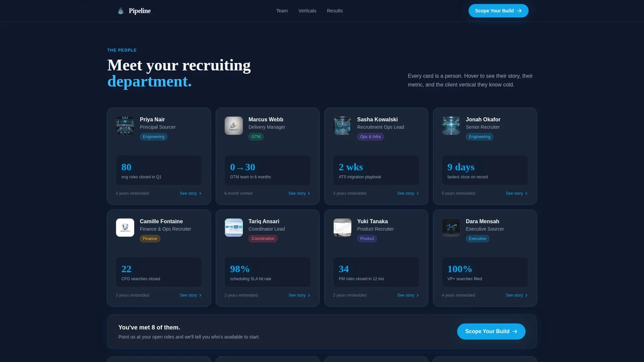The height and width of the screenshot is (362, 644).
Task: Select the GTM tag on Marcus Webb's card
Action: pos(256,136)
